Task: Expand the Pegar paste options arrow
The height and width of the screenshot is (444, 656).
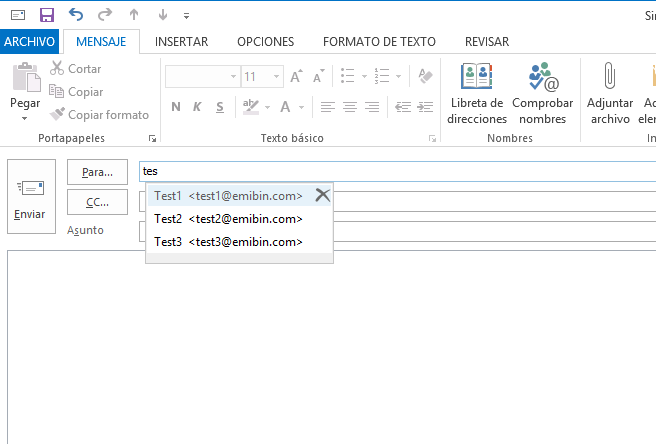Action: (x=25, y=119)
